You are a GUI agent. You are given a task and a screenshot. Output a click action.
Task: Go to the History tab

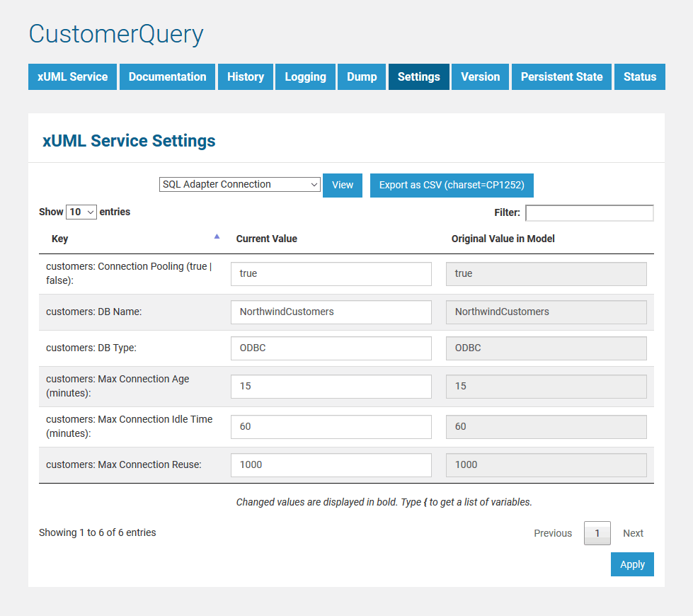click(x=246, y=77)
